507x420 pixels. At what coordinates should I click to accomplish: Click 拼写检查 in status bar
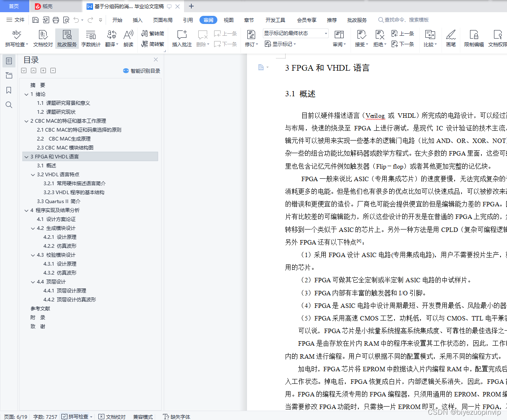click(77, 416)
